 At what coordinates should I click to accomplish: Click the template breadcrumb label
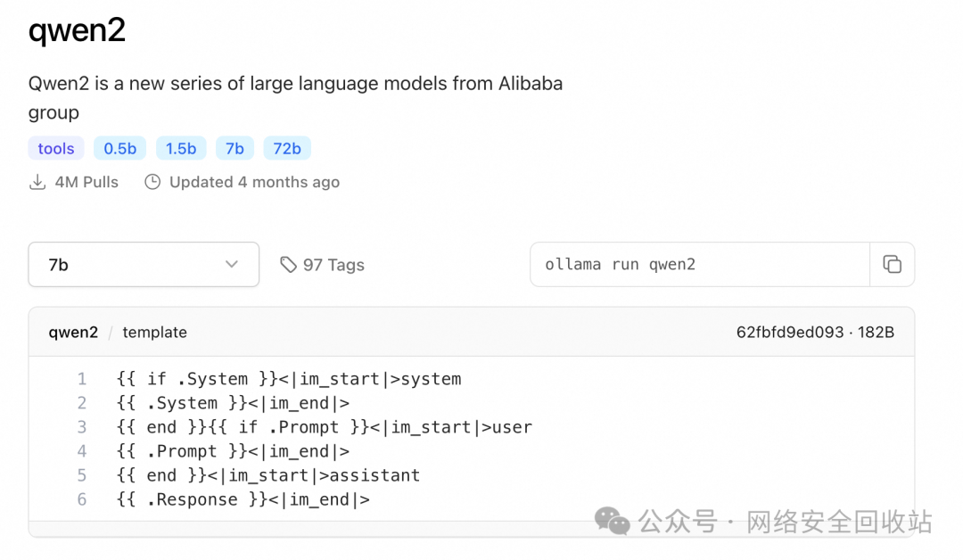pos(155,333)
